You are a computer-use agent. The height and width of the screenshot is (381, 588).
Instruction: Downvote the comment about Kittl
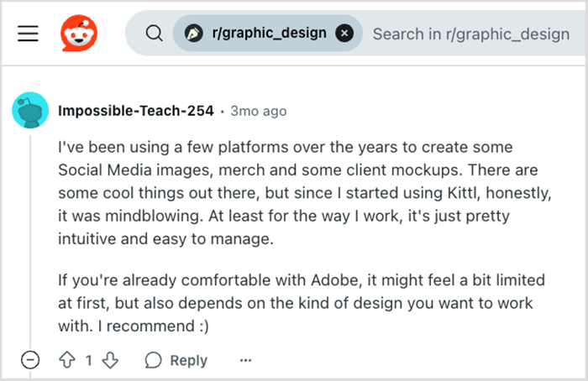coord(110,360)
